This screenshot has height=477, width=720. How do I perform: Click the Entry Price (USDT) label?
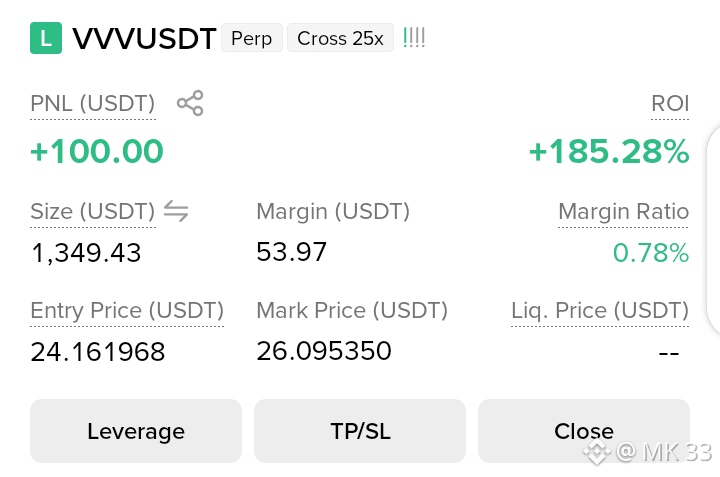[x=127, y=310]
